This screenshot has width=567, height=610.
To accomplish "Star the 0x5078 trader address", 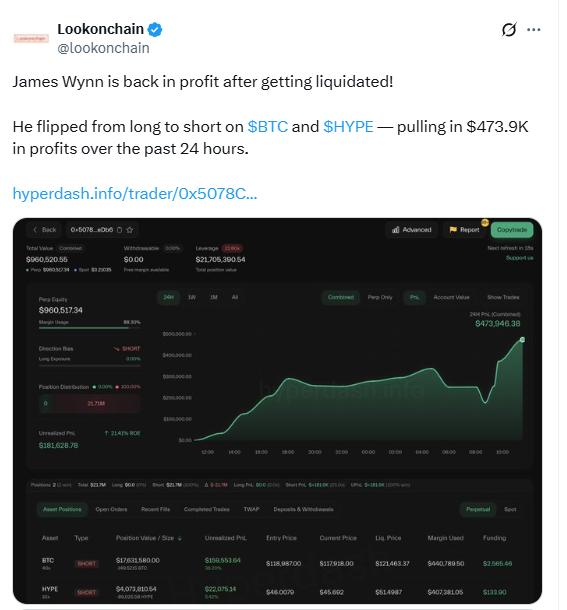I will point(130,230).
